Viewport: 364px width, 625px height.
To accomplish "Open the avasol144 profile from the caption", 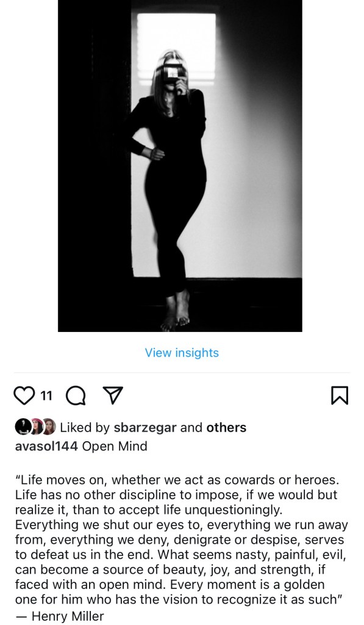I will 46,446.
